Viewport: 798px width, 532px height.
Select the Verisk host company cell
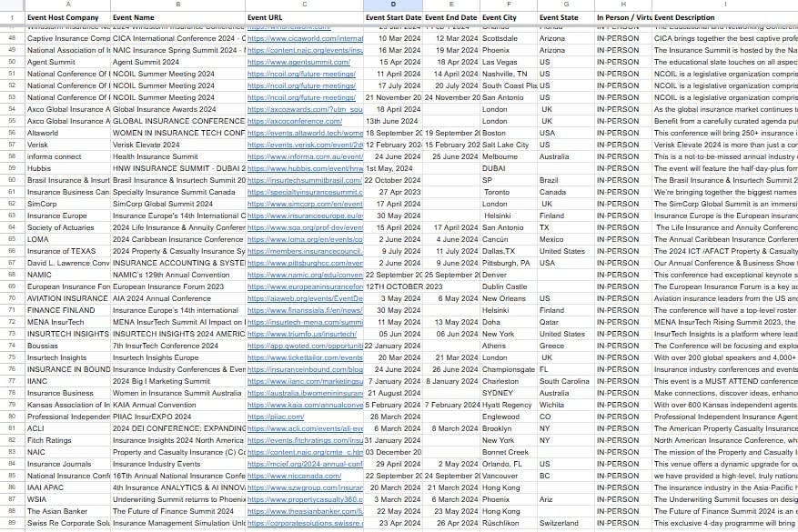(67, 145)
